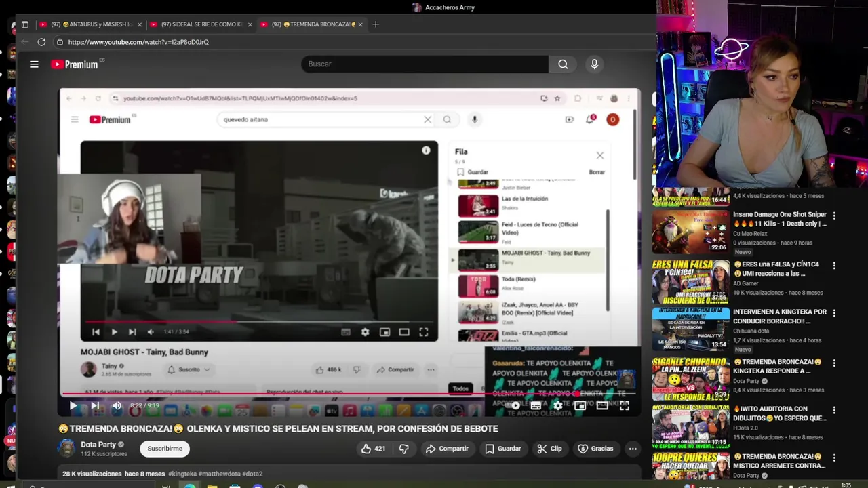868x488 pixels.
Task: Enter fullscreen mode on the video
Action: [x=625, y=406]
